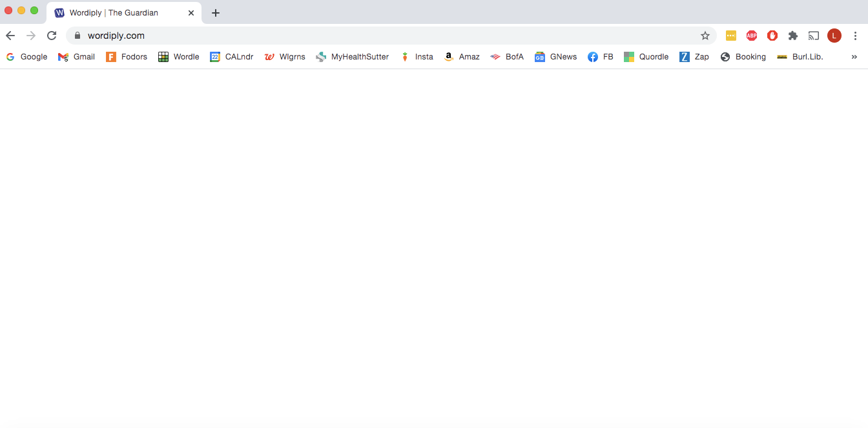Click the red stop-hand extension icon
Viewport: 868px width, 428px height.
[x=772, y=36]
